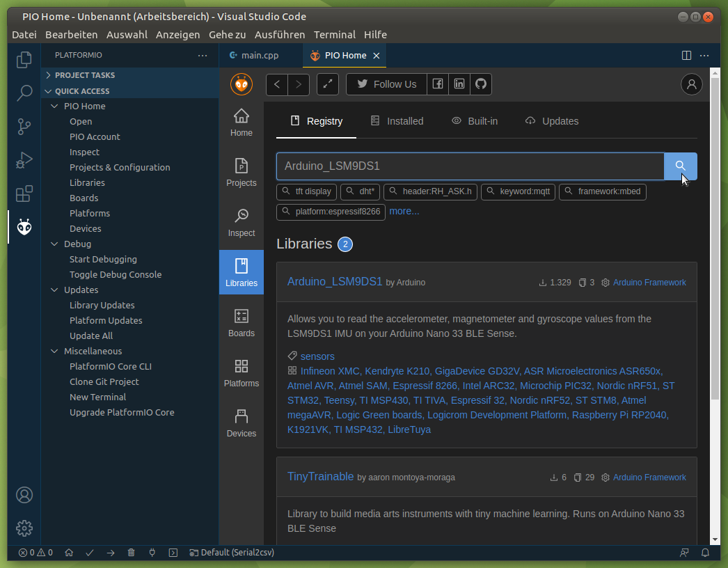Open Inspect in PIO sidebar
This screenshot has height=568, width=728.
click(242, 223)
